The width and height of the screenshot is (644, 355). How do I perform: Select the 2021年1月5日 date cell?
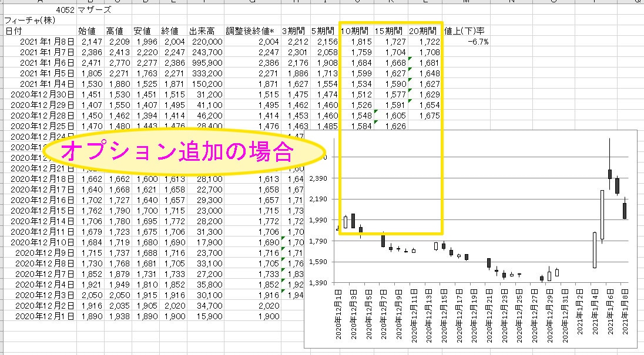click(40, 73)
